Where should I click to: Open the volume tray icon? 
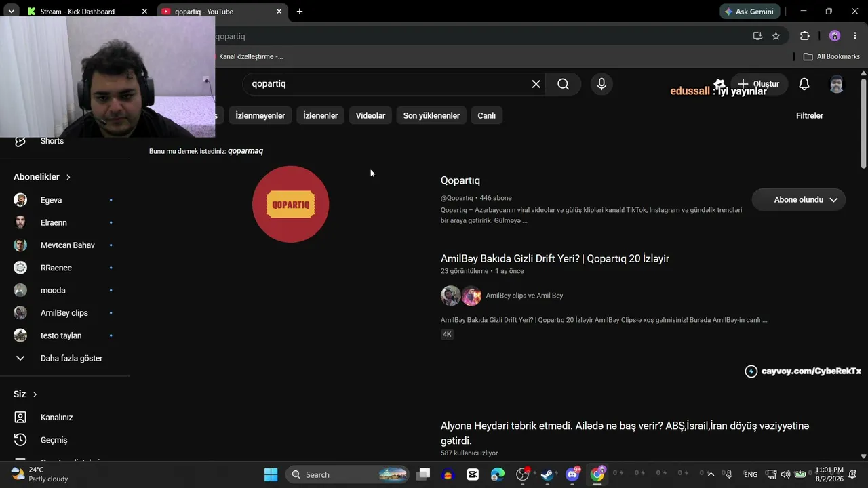tap(785, 474)
